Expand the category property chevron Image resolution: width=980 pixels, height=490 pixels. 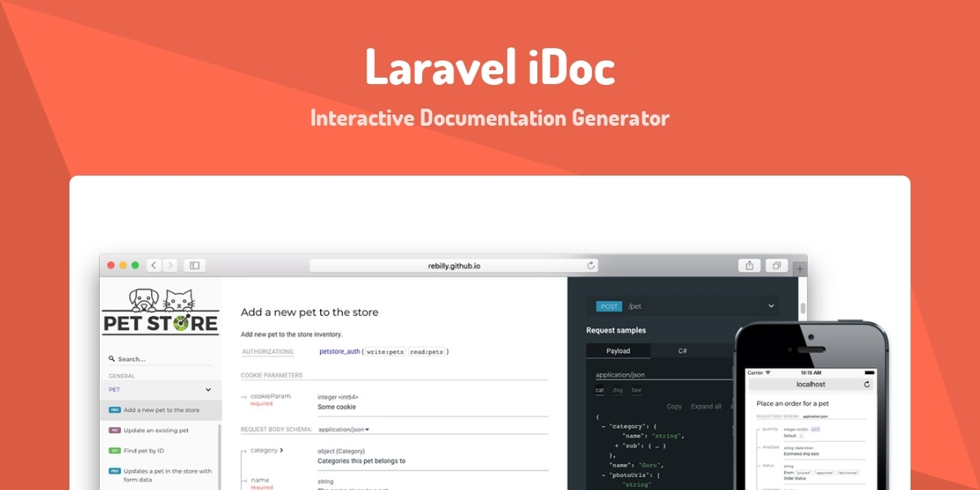pos(281,450)
